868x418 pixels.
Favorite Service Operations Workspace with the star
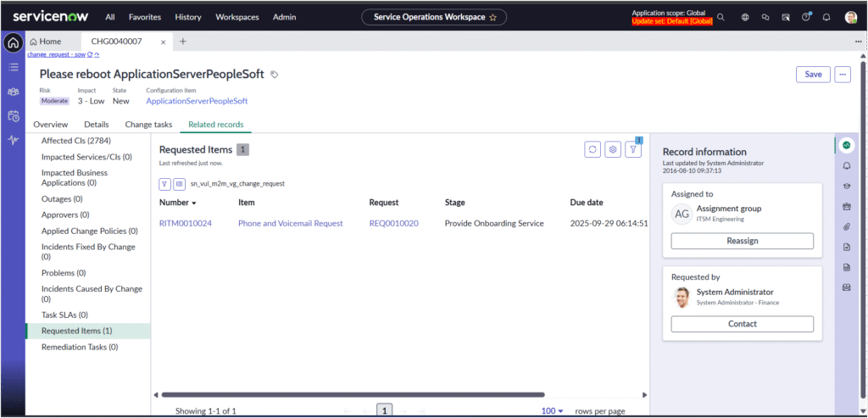coord(492,17)
